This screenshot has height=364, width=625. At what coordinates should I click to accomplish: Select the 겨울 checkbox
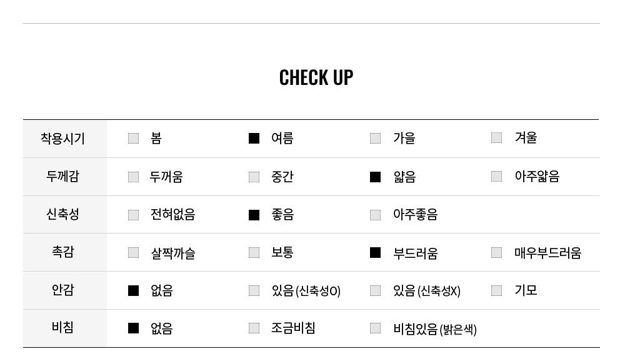(496, 138)
